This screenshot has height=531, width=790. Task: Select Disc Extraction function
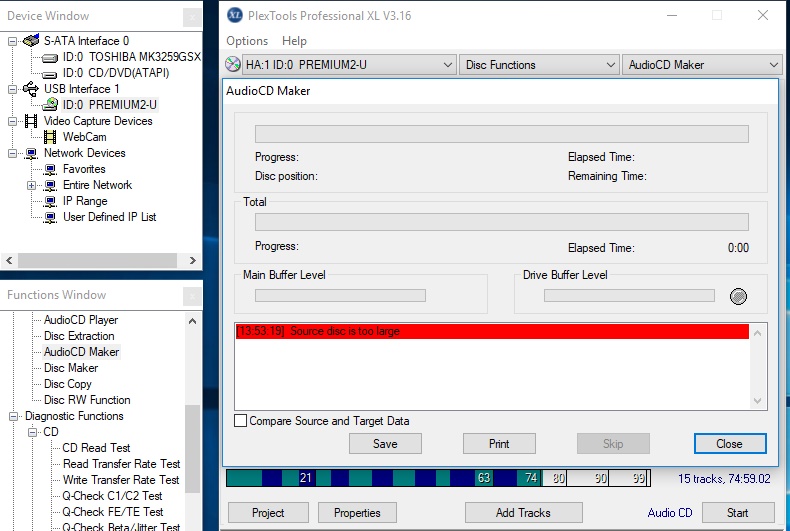click(x=79, y=336)
